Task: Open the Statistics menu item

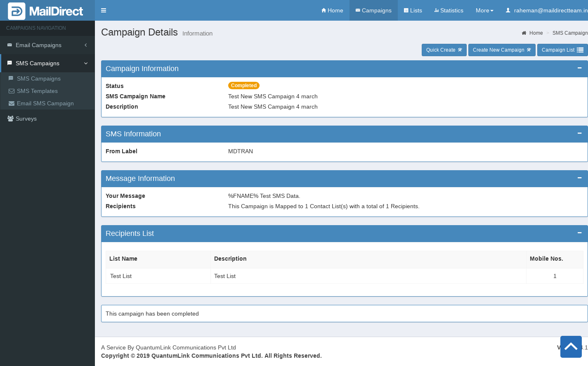Action: point(449,10)
